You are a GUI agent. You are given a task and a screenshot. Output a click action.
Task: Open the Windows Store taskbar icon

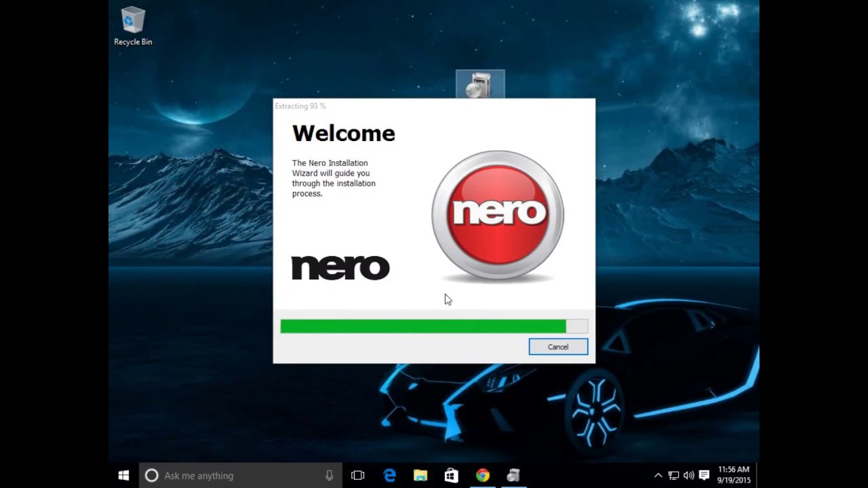451,475
